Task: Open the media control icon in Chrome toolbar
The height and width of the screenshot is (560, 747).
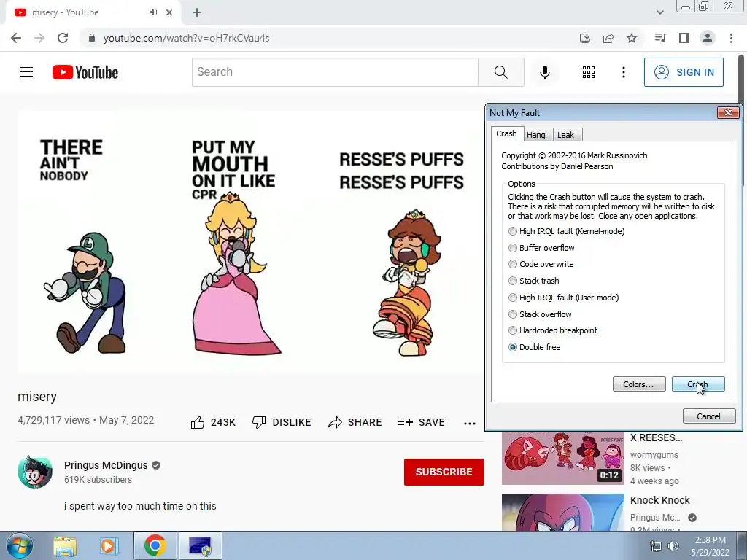Action: click(x=661, y=38)
